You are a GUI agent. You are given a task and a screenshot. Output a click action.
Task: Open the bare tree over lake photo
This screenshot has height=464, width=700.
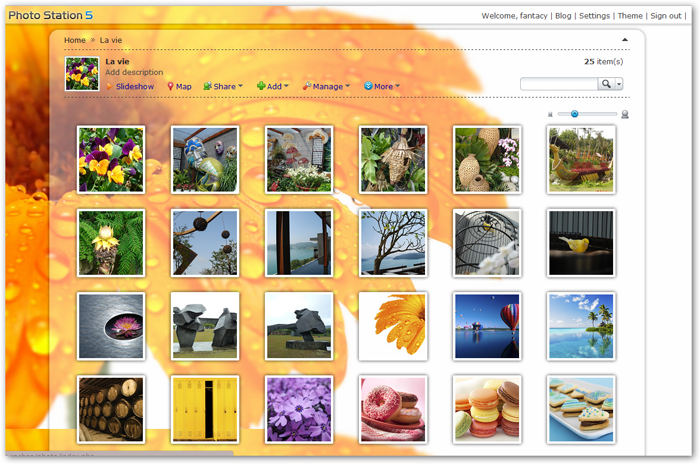click(x=393, y=243)
